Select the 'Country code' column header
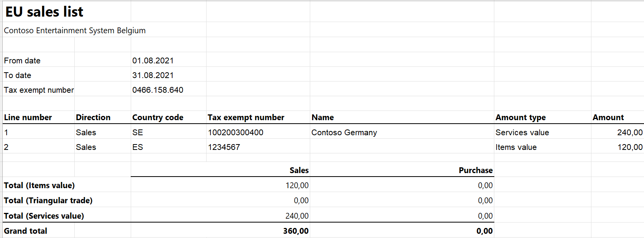The height and width of the screenshot is (238, 644). pos(158,117)
